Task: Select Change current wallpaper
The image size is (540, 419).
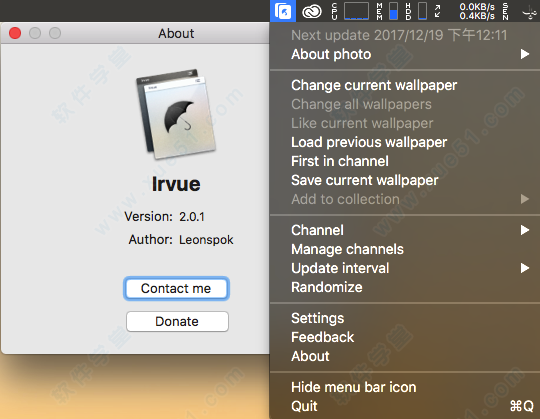Action: [374, 85]
